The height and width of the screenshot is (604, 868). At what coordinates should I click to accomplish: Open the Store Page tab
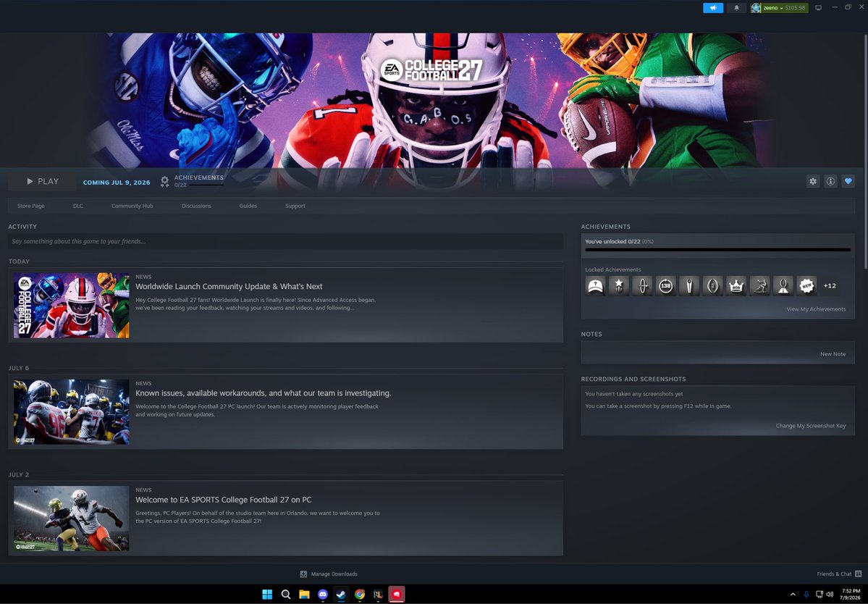(31, 206)
